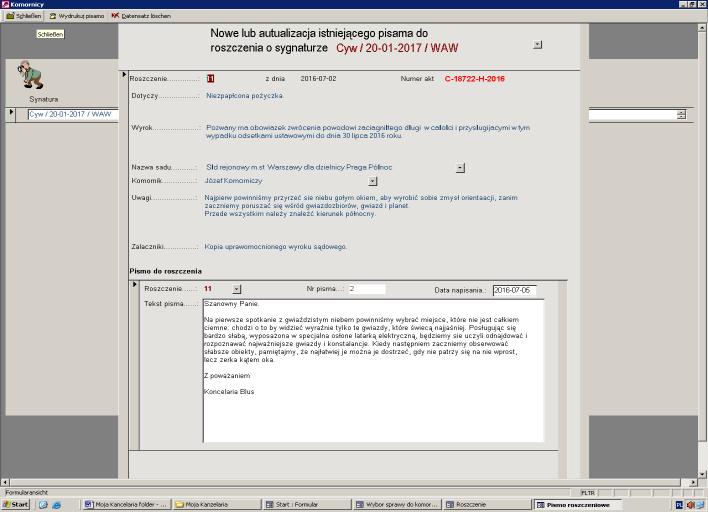Click the vertical scrollbar up arrow
The width and height of the screenshot is (708, 512).
(703, 28)
